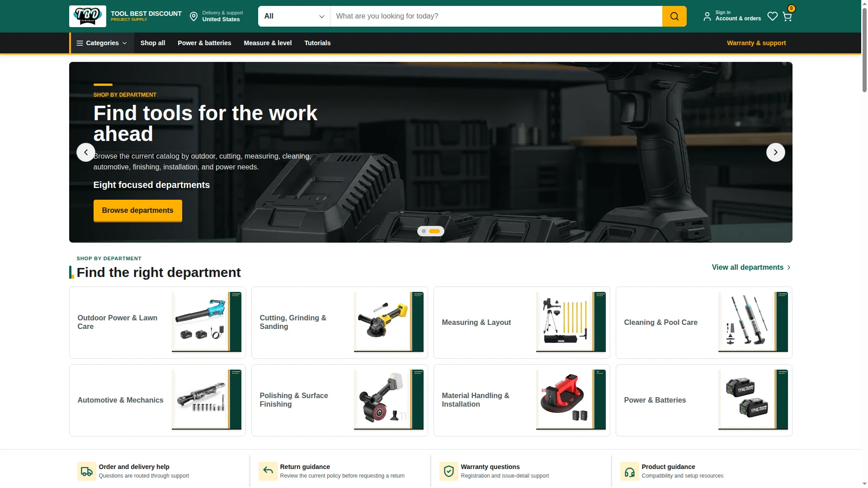Click the hamburger icon beside Categories
The width and height of the screenshot is (868, 488).
coord(80,43)
